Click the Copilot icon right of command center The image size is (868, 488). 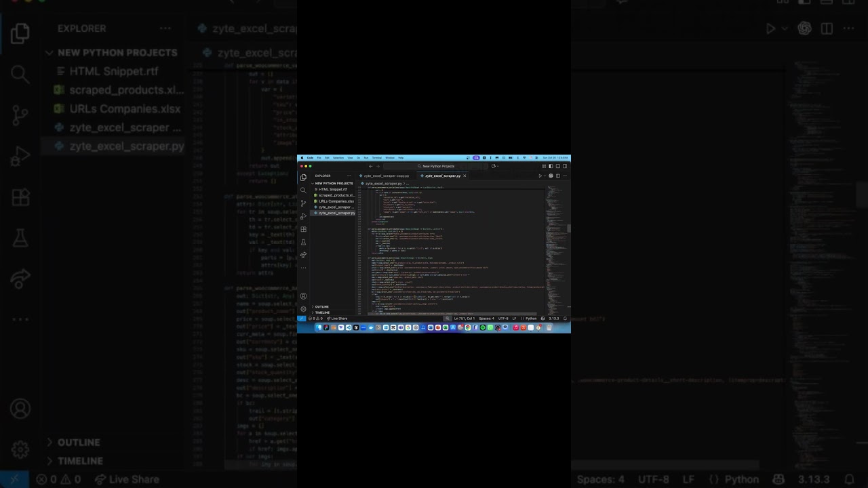[x=494, y=166]
